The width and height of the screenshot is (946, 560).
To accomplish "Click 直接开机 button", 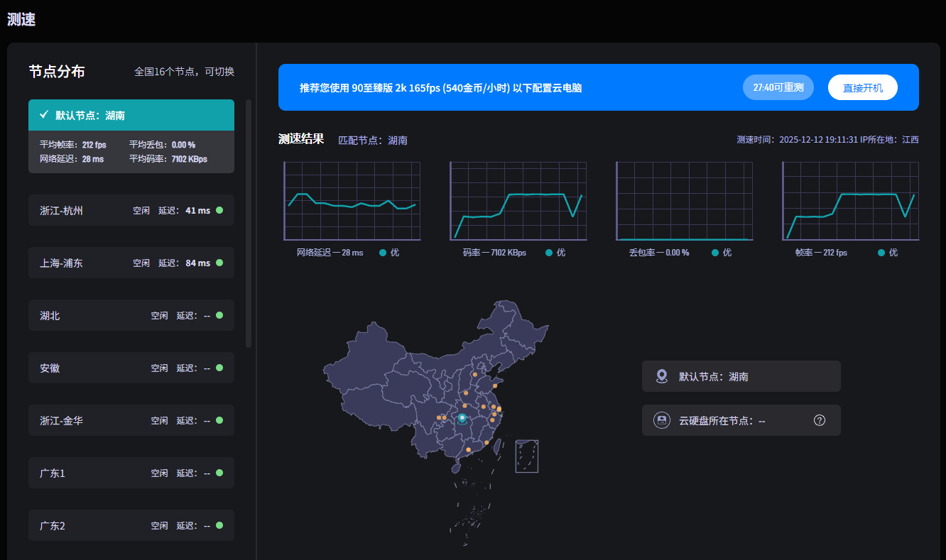I will click(x=863, y=87).
